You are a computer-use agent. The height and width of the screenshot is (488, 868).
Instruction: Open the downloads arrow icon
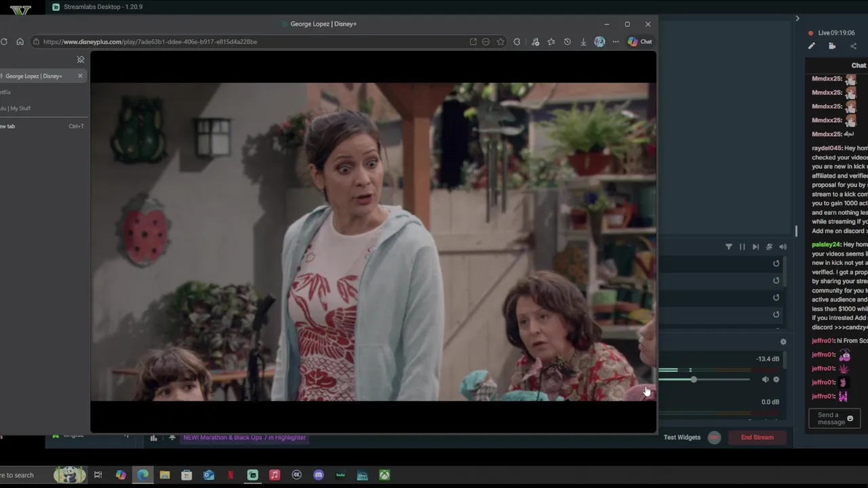coord(583,41)
